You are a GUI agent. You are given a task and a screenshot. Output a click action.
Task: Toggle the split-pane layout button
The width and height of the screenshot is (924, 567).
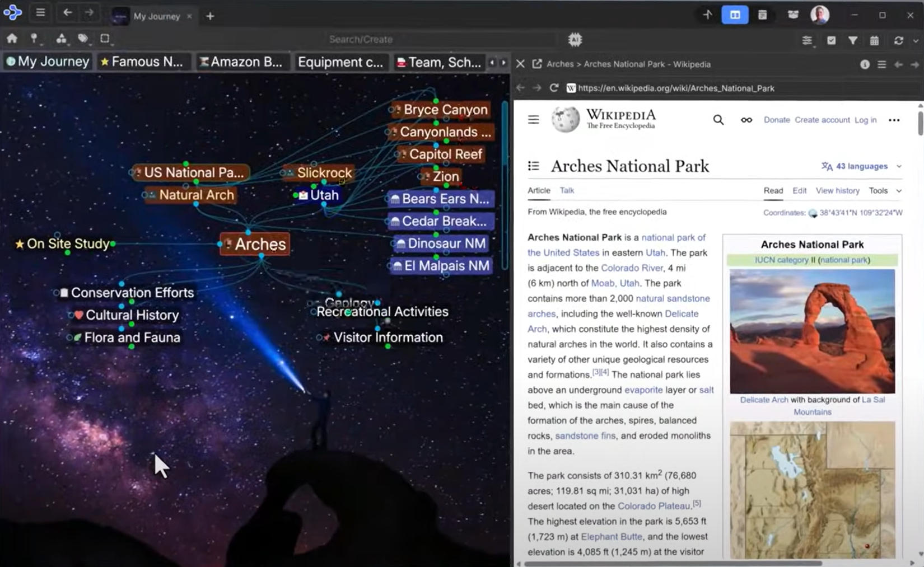pos(735,15)
